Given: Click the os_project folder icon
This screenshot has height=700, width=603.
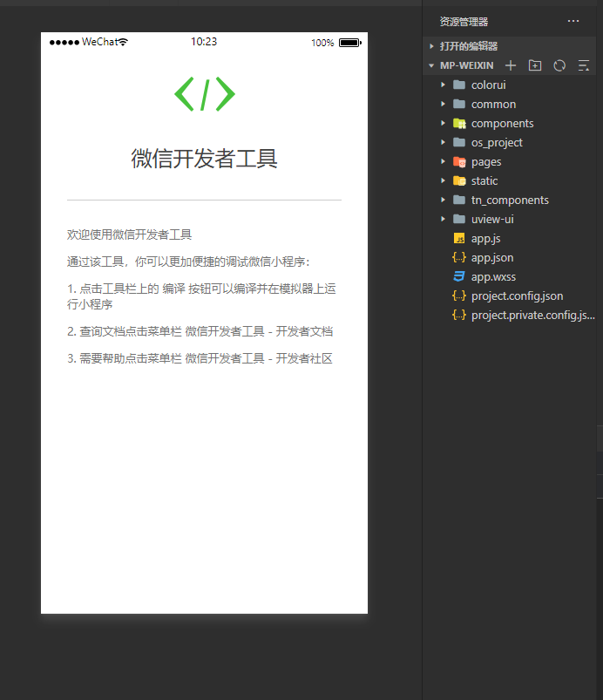Looking at the screenshot, I should [x=459, y=142].
